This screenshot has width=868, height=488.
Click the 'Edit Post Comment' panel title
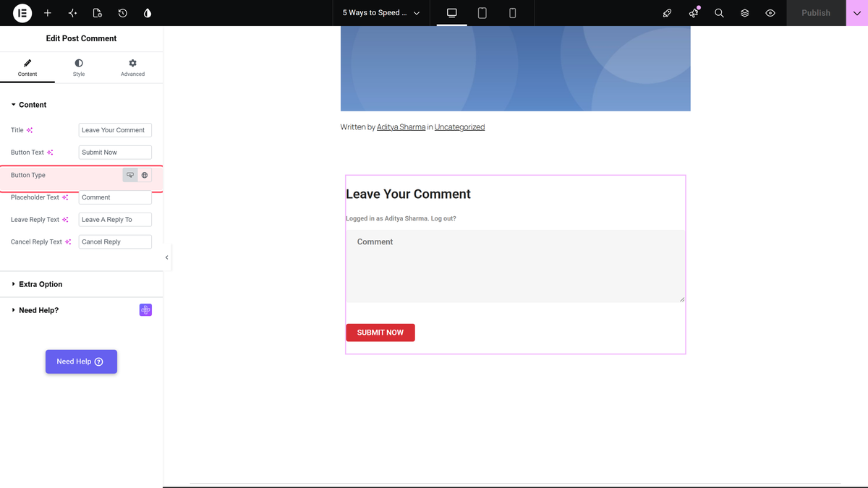(81, 38)
